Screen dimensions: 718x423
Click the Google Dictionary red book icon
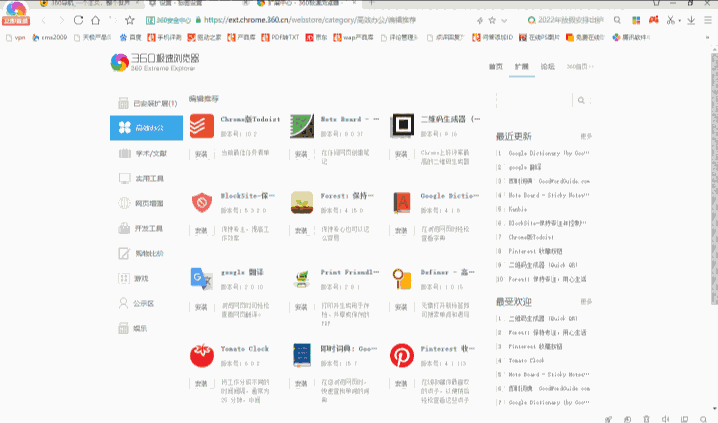click(402, 202)
